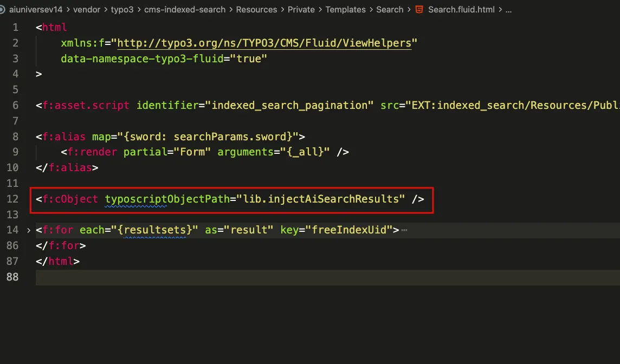
Task: Click the HTML file icon in breadcrumb
Action: (419, 10)
